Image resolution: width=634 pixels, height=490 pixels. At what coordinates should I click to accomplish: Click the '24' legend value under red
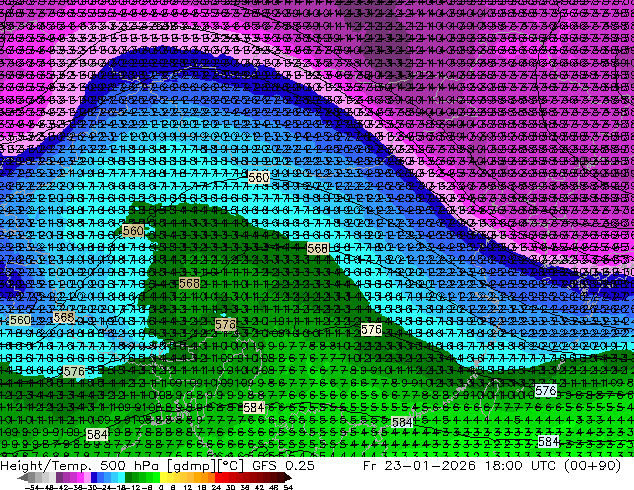click(x=216, y=487)
